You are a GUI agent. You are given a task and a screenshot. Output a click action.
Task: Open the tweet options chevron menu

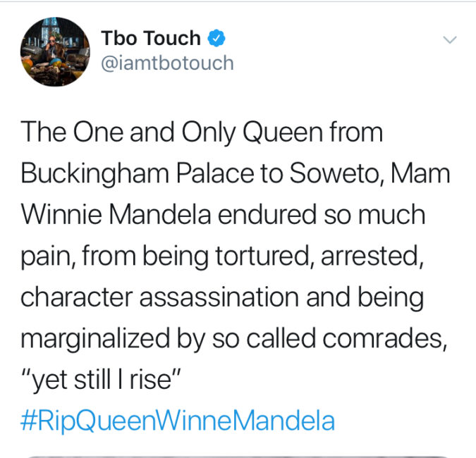(x=450, y=39)
